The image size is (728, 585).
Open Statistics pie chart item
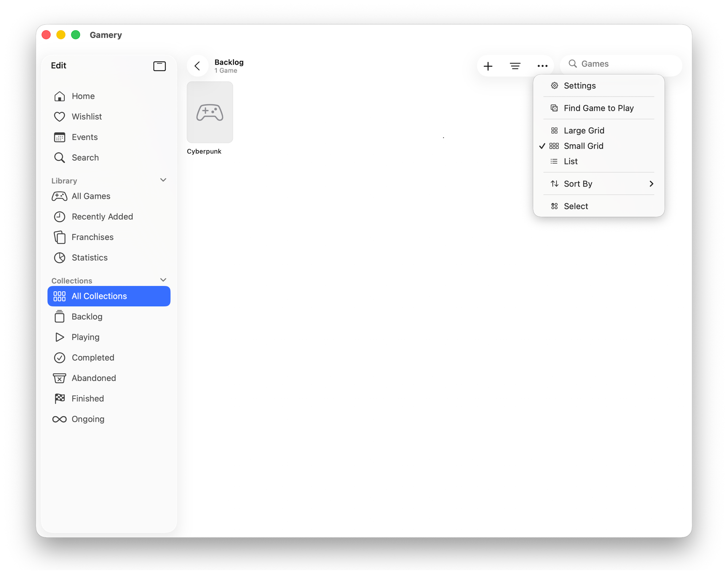(90, 258)
